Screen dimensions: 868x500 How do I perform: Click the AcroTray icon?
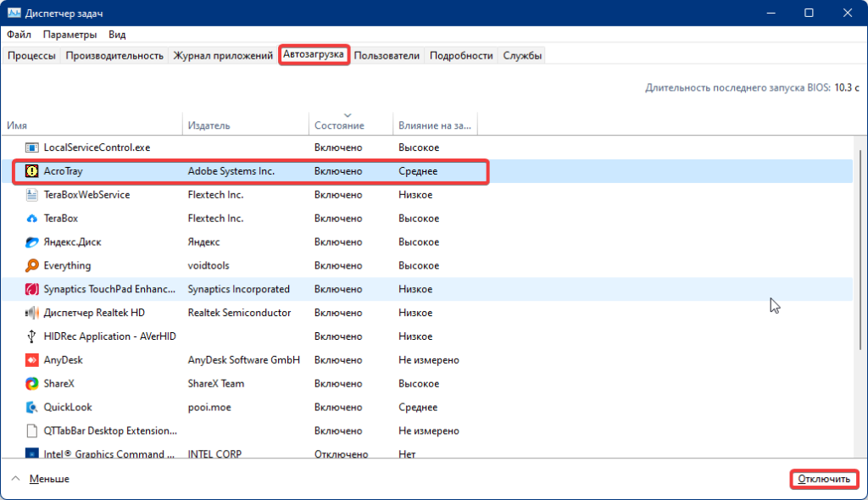32,171
